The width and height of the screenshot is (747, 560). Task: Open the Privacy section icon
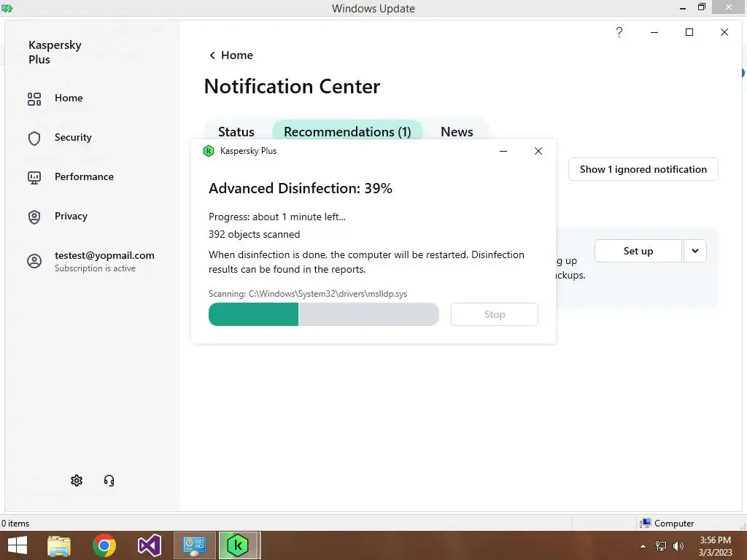pos(34,217)
